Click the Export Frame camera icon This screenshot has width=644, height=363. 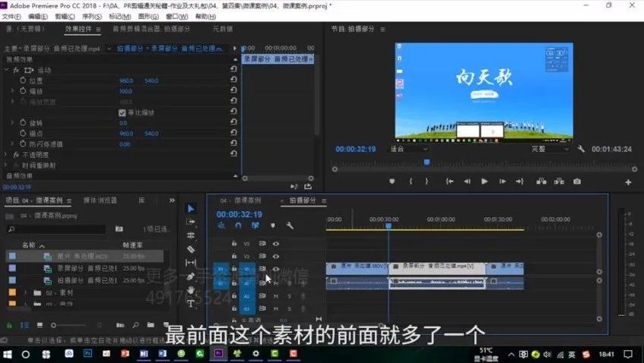(577, 181)
